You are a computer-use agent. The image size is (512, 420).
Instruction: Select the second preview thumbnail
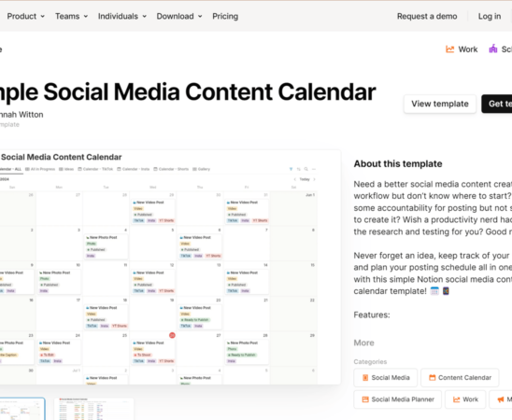click(94, 409)
